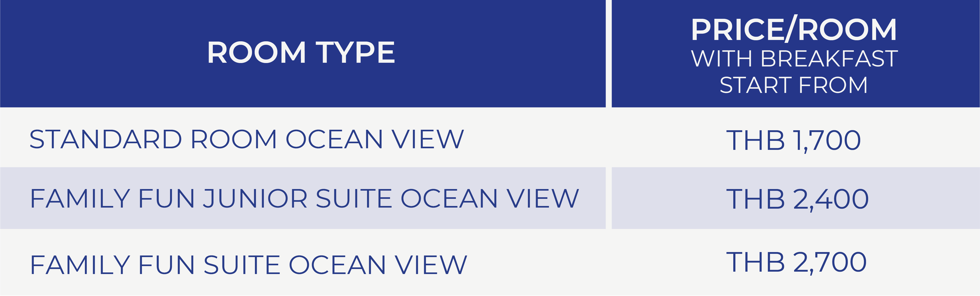Select the WITH BREAKFAST subtitle text
Viewport: 980px width, 296px height.
click(x=794, y=59)
